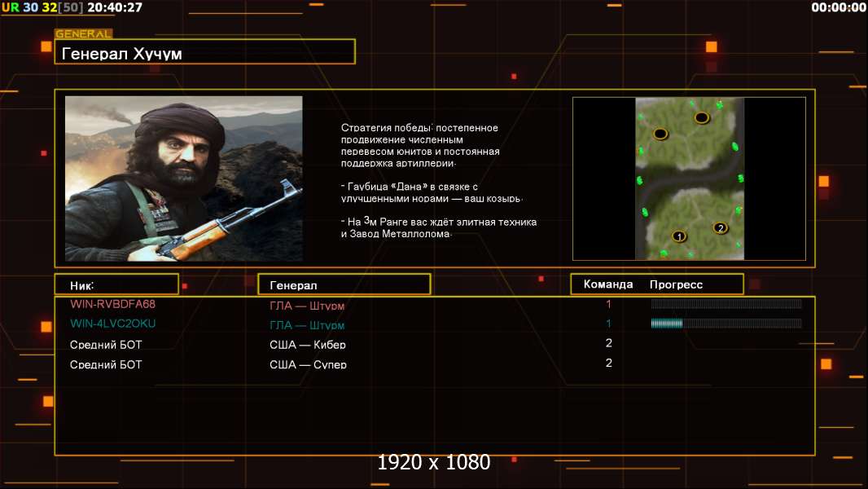Click the General Хучум portrait image
The width and height of the screenshot is (868, 489).
pyautogui.click(x=184, y=178)
